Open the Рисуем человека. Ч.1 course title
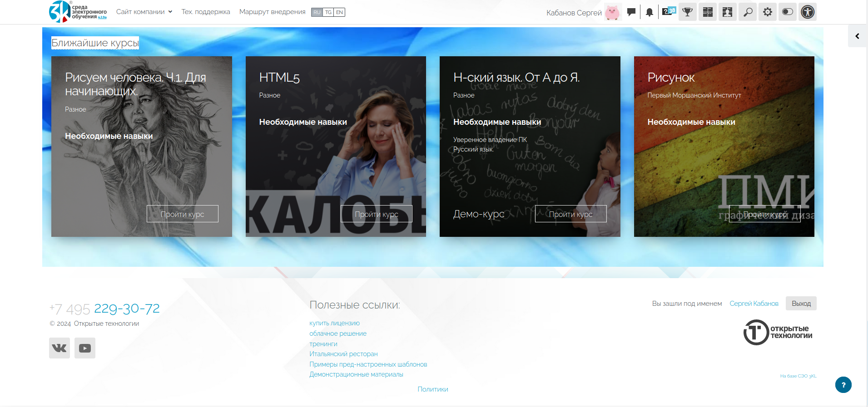The height and width of the screenshot is (407, 868). (x=135, y=84)
